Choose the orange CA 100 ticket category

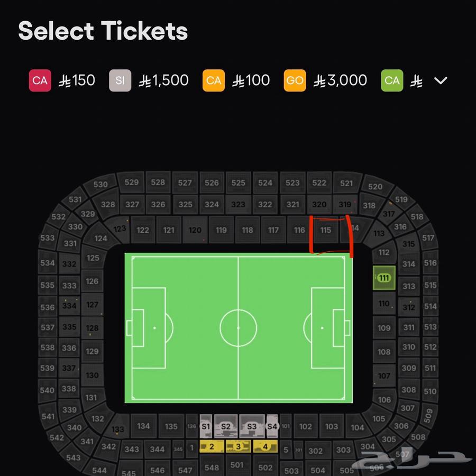pos(214,80)
